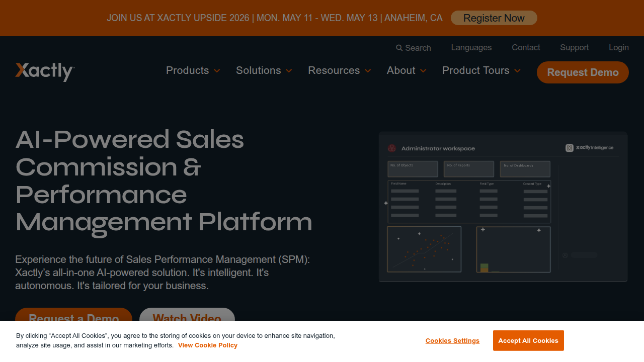This screenshot has width=644, height=362.
Task: Open the Contact page
Action: click(526, 48)
